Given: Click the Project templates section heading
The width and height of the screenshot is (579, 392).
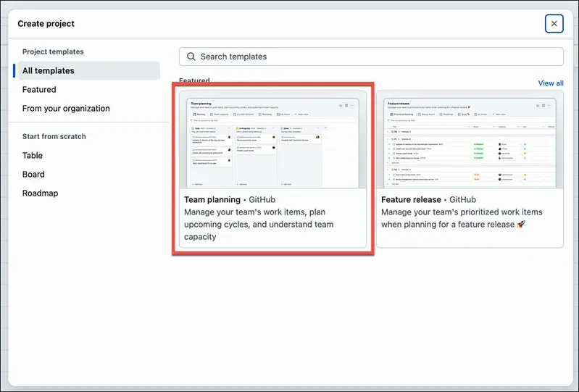Looking at the screenshot, I should coord(53,51).
